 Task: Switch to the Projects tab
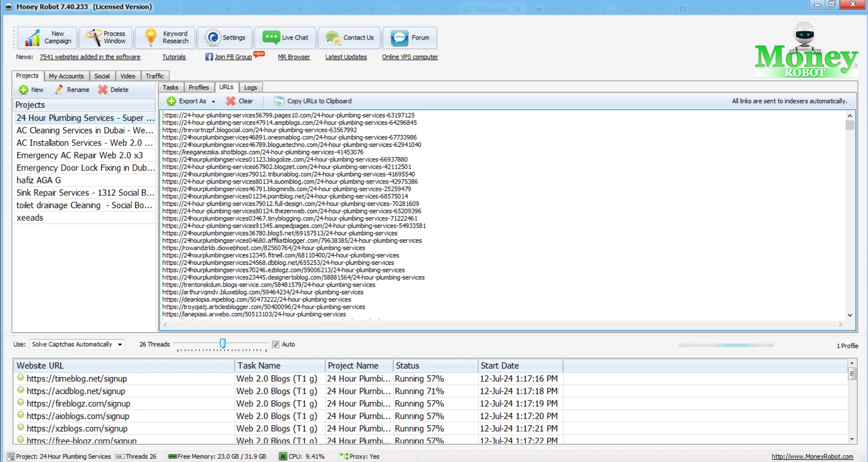point(27,76)
